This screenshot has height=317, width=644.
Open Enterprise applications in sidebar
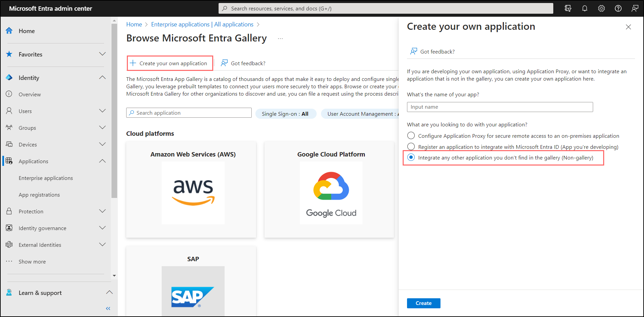[x=46, y=178]
